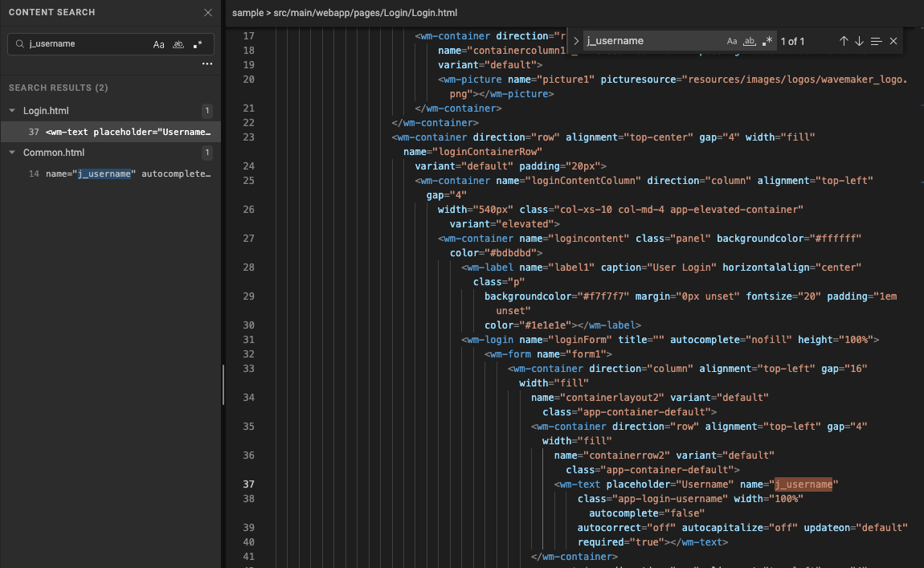Toggle Match Case in Content Search
This screenshot has height=568, width=924.
click(158, 44)
